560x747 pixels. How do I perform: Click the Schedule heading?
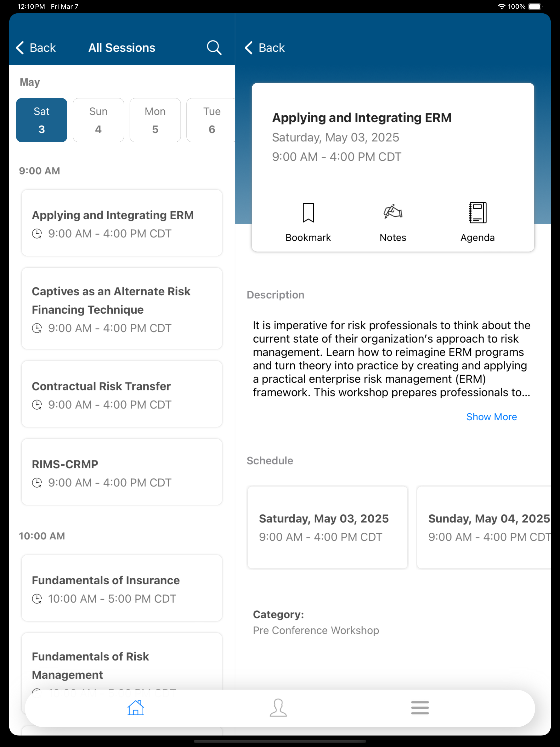(x=270, y=461)
